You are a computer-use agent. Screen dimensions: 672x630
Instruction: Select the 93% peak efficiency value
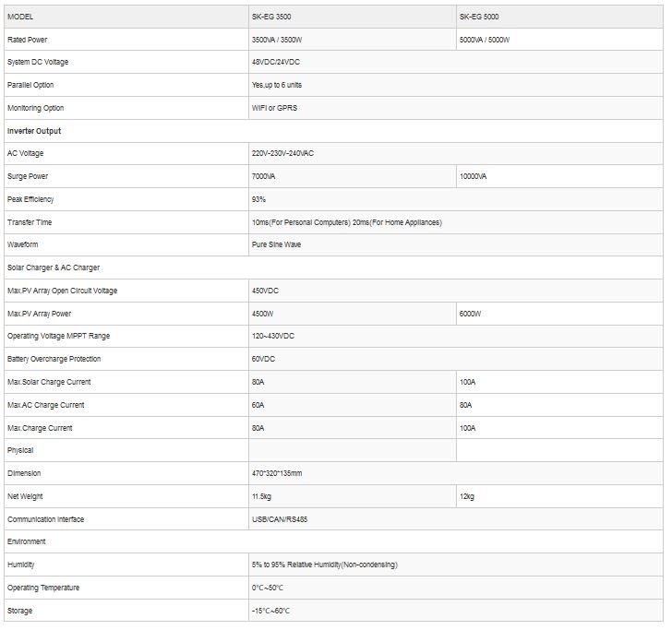pyautogui.click(x=258, y=199)
